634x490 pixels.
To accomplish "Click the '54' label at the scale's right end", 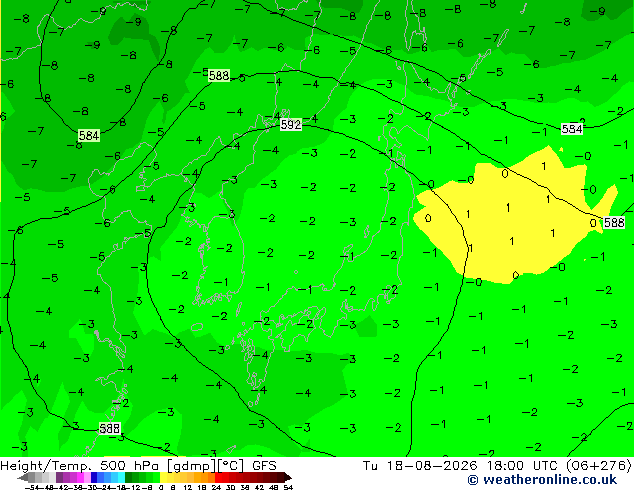I will pyautogui.click(x=287, y=487).
